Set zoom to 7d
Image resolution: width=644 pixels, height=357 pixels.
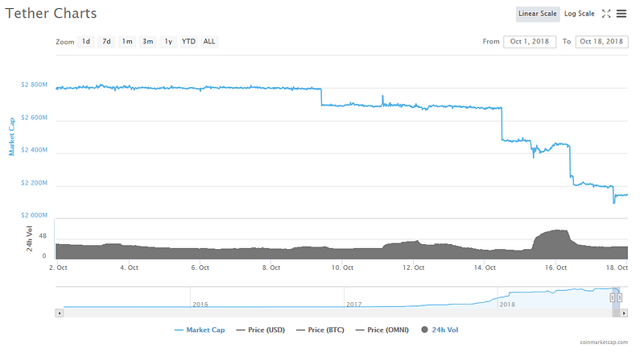[106, 42]
